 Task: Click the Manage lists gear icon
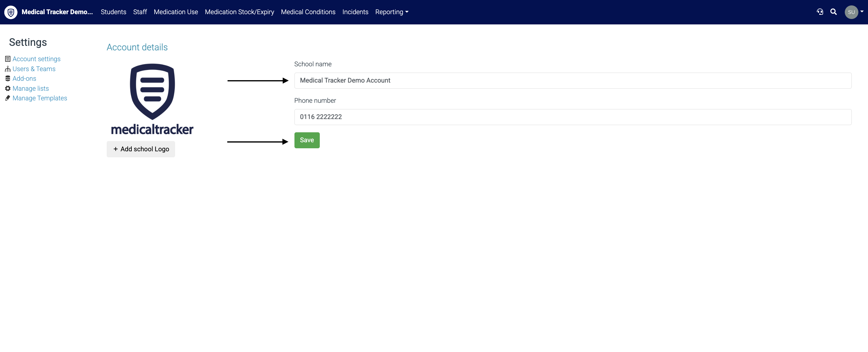8,88
